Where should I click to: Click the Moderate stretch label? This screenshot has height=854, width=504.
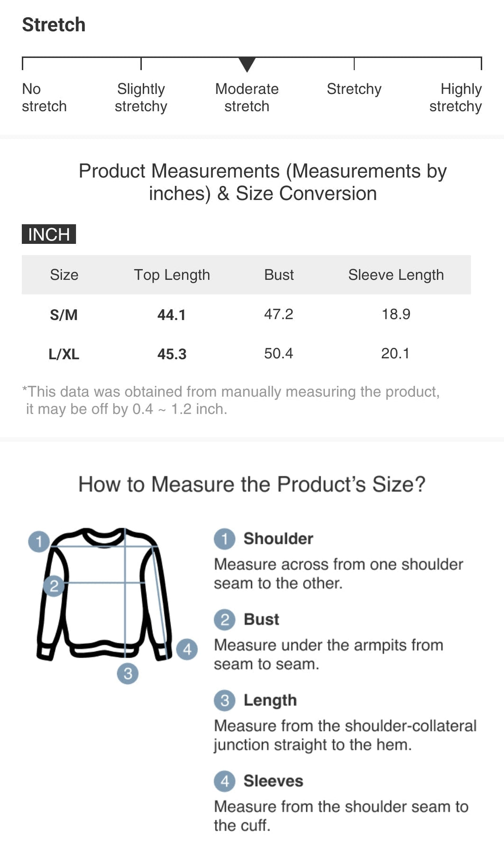[247, 97]
